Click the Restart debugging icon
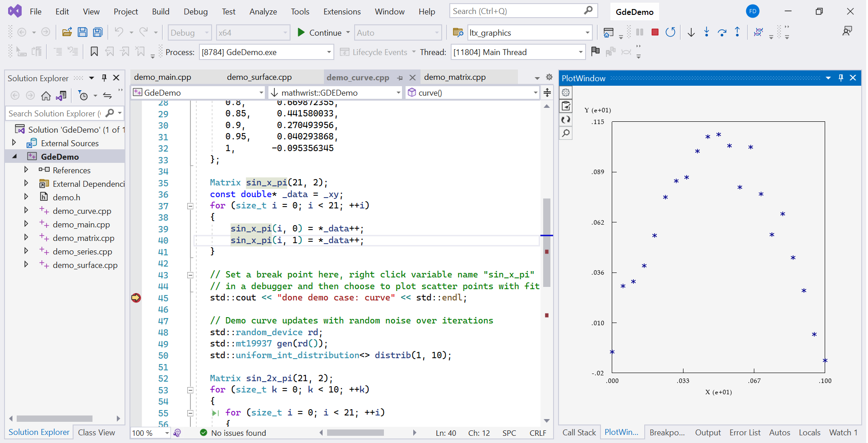 (x=670, y=32)
